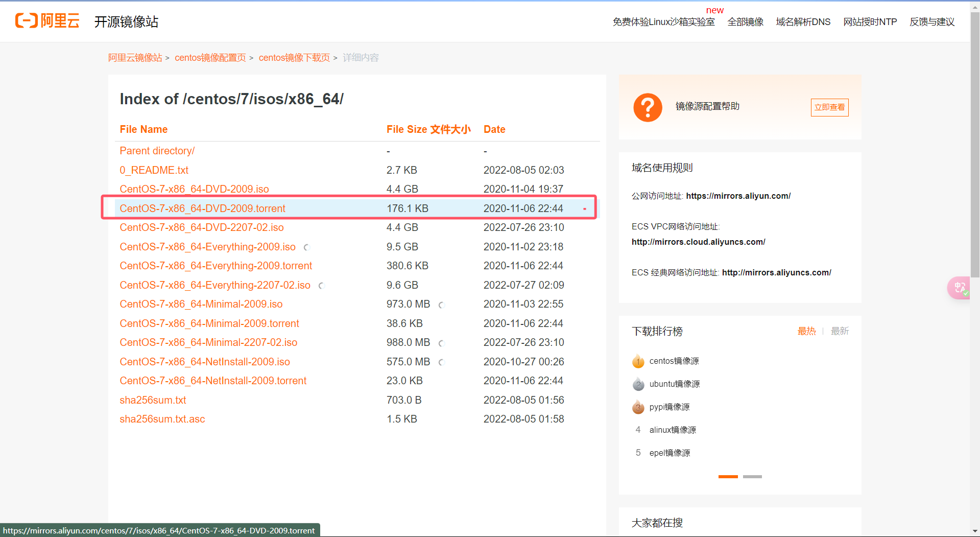
Task: Download CentOS-7-x86_64-DVD-2009.torrent
Action: click(202, 208)
